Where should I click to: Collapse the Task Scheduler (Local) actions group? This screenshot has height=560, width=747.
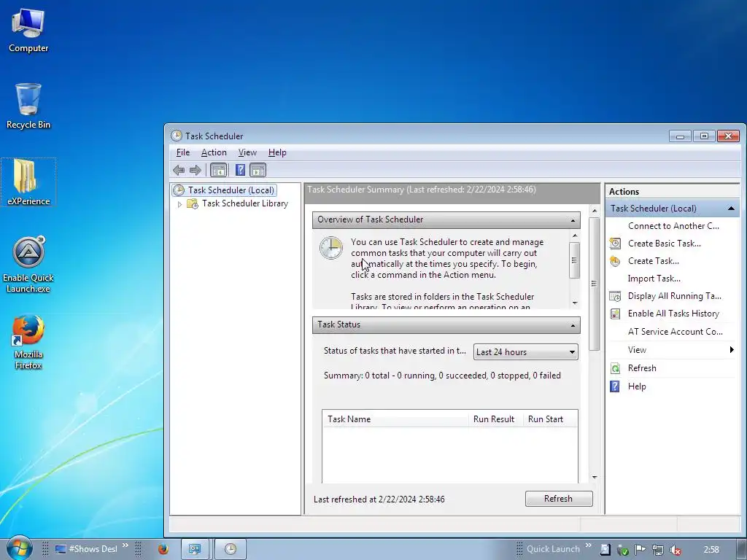[731, 209]
